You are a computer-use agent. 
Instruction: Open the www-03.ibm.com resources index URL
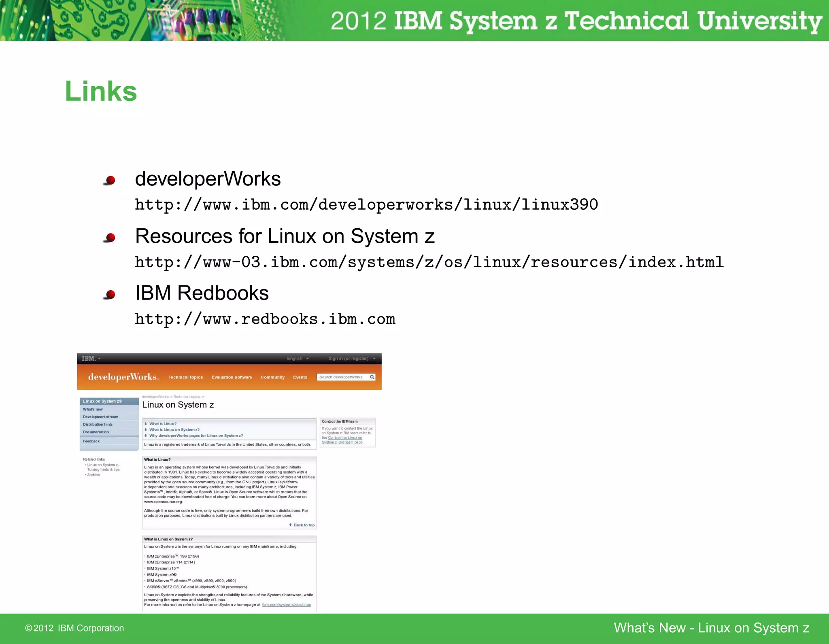(x=429, y=262)
